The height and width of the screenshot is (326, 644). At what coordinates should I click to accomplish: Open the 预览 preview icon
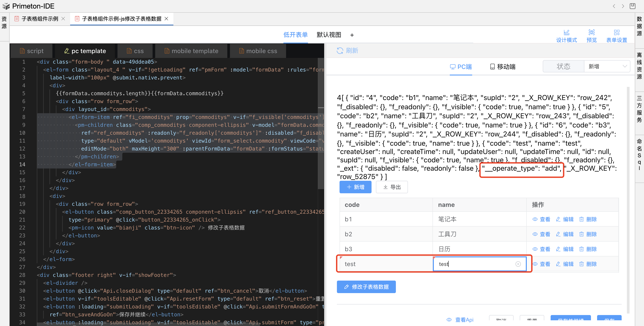tap(591, 32)
